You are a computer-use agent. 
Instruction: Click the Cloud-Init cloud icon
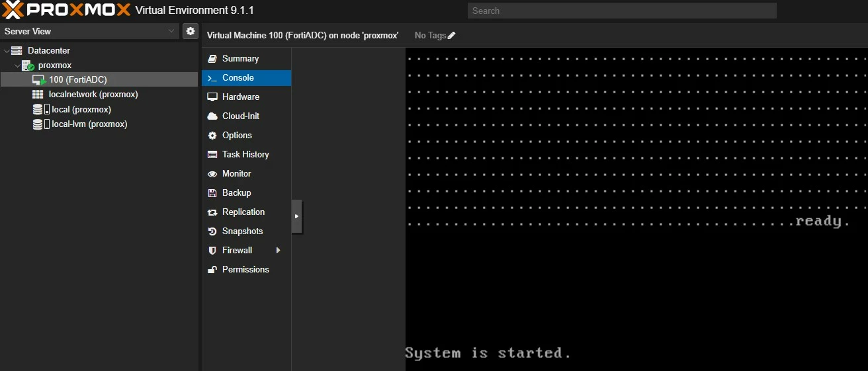coord(212,116)
